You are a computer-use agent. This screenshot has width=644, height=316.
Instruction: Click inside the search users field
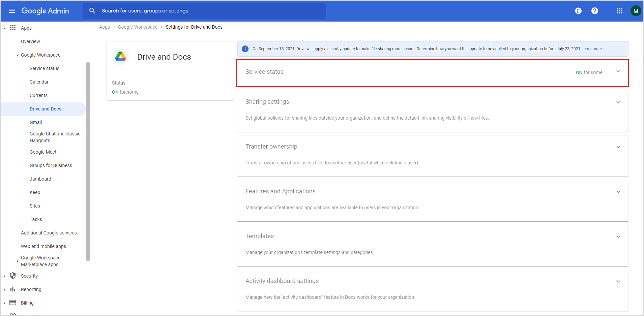[202, 10]
